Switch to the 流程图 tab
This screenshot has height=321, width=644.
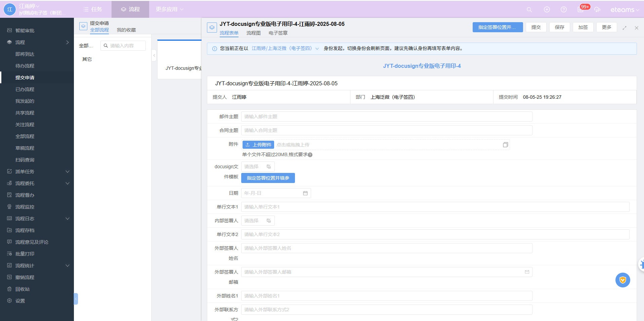(253, 33)
